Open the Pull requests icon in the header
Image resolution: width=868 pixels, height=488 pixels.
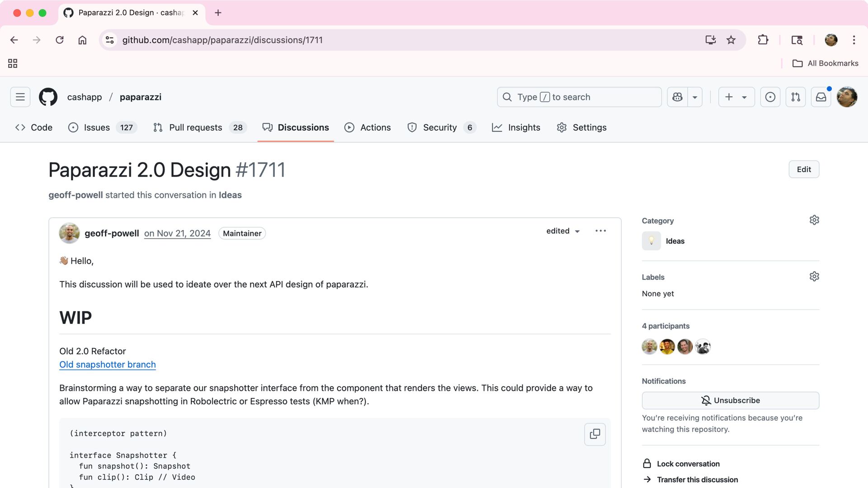796,97
